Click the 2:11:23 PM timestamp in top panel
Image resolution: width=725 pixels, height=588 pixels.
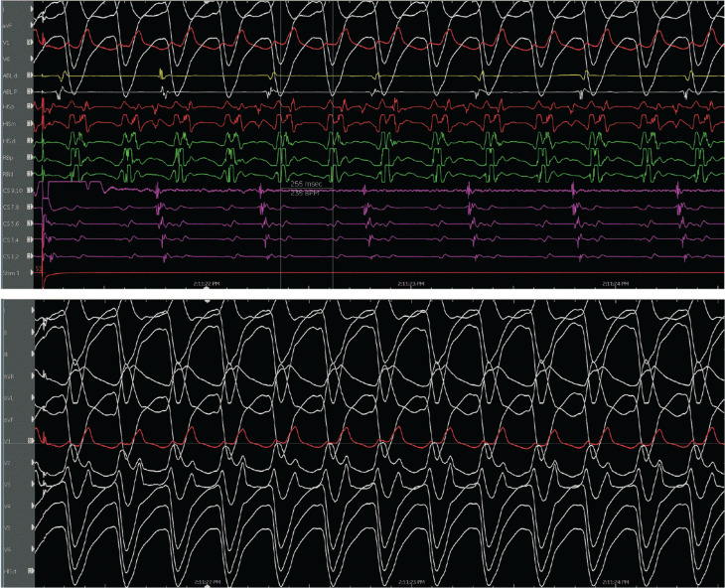click(410, 283)
